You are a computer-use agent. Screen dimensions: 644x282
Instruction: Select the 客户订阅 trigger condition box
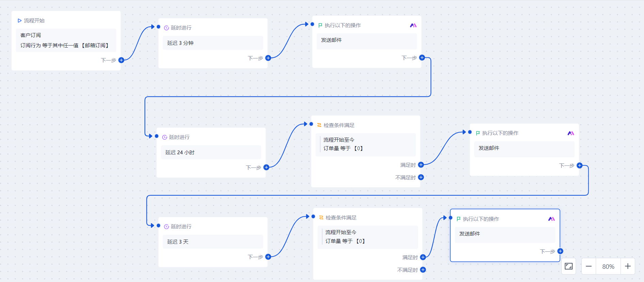coord(66,40)
